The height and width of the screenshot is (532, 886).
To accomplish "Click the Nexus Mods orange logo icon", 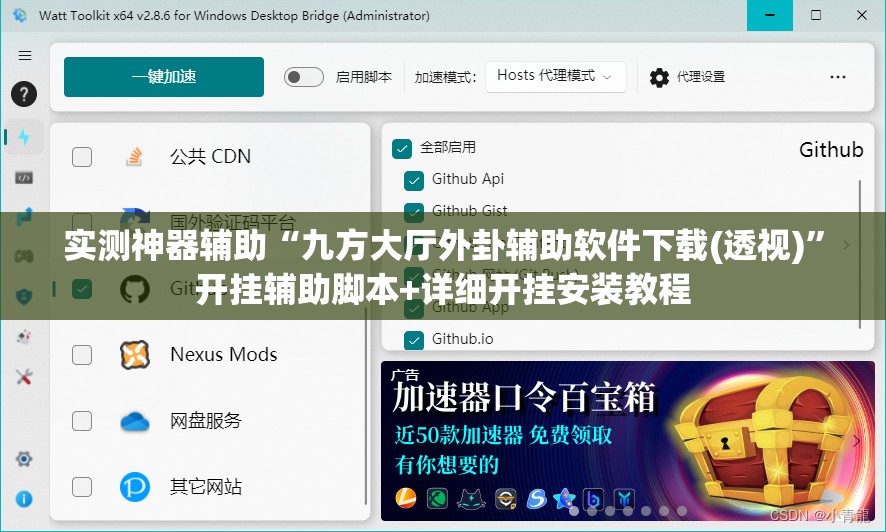I will 134,355.
